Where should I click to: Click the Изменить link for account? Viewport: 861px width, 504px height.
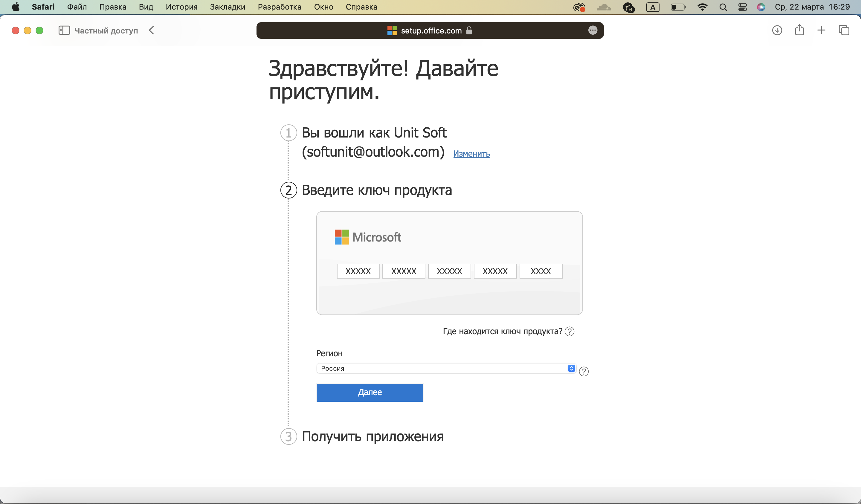click(x=471, y=154)
